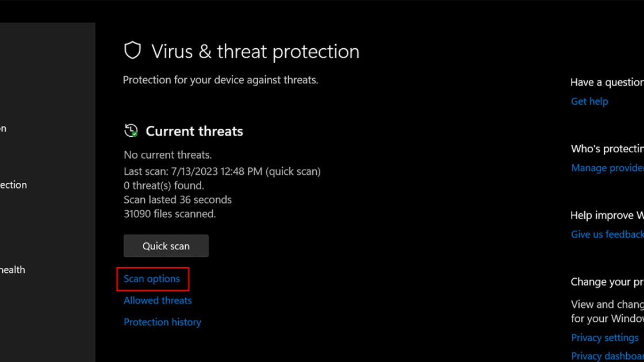The height and width of the screenshot is (362, 644).
Task: Click the Current threats heading
Action: tap(194, 131)
